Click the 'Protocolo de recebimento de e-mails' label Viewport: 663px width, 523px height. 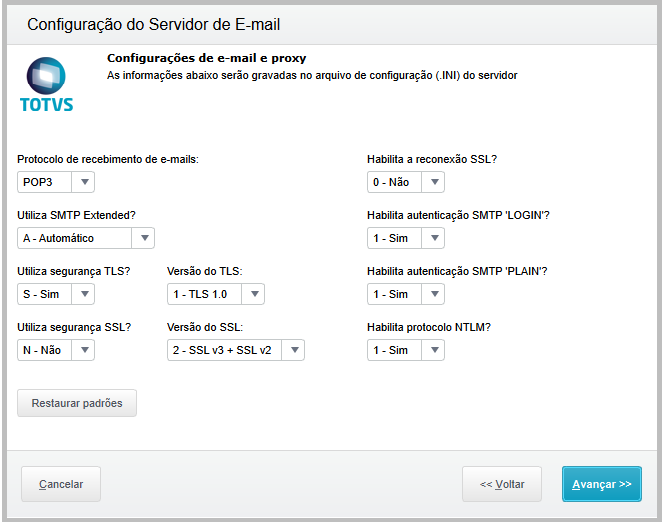pos(108,160)
